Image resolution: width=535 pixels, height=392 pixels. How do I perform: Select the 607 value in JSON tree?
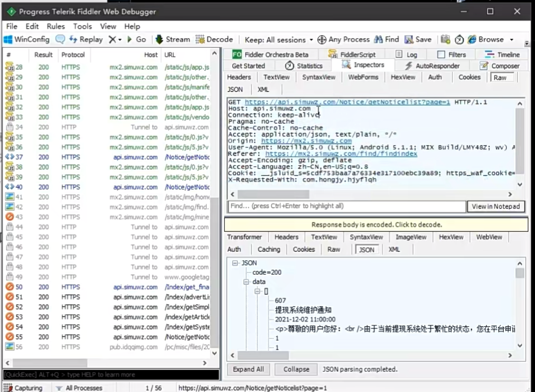coord(280,301)
